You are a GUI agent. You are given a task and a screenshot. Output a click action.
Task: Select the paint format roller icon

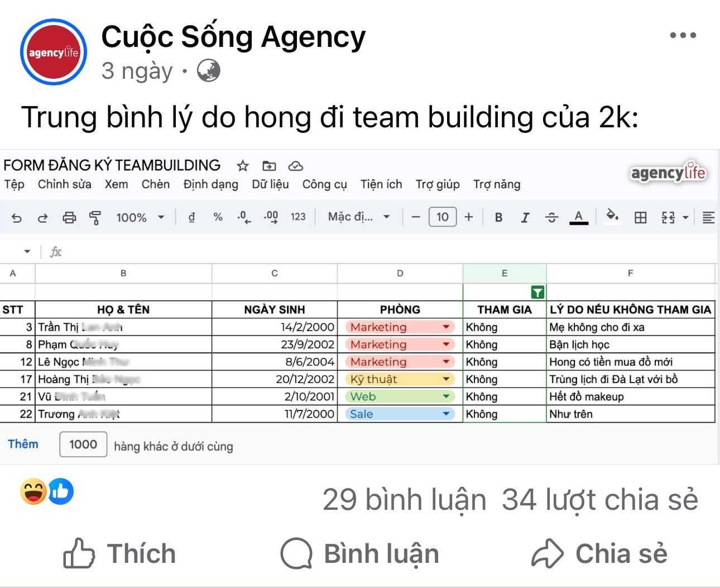tap(95, 217)
